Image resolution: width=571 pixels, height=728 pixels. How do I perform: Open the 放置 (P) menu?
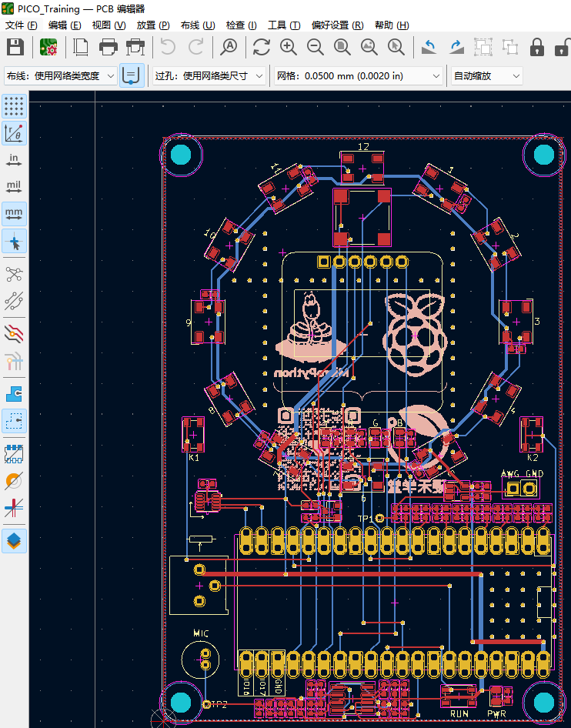click(x=152, y=25)
